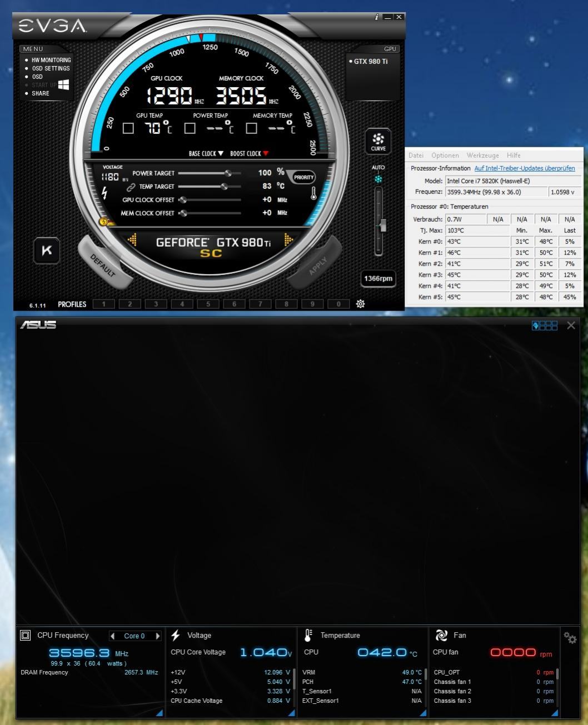Expand the Fan panel corner
The height and width of the screenshot is (725, 588).
554,713
